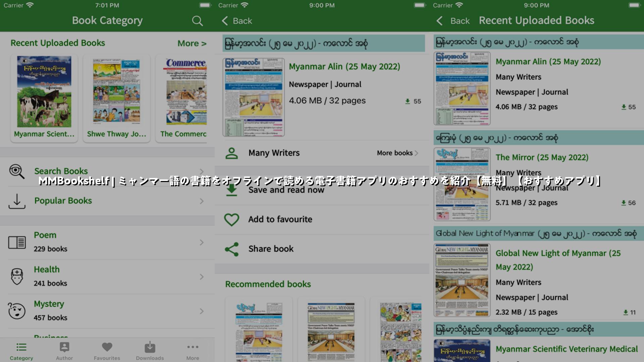Screen dimensions: 644x362
Task: Tap the back arrow beside Recent Uploaded Books title
Action: coord(439,21)
